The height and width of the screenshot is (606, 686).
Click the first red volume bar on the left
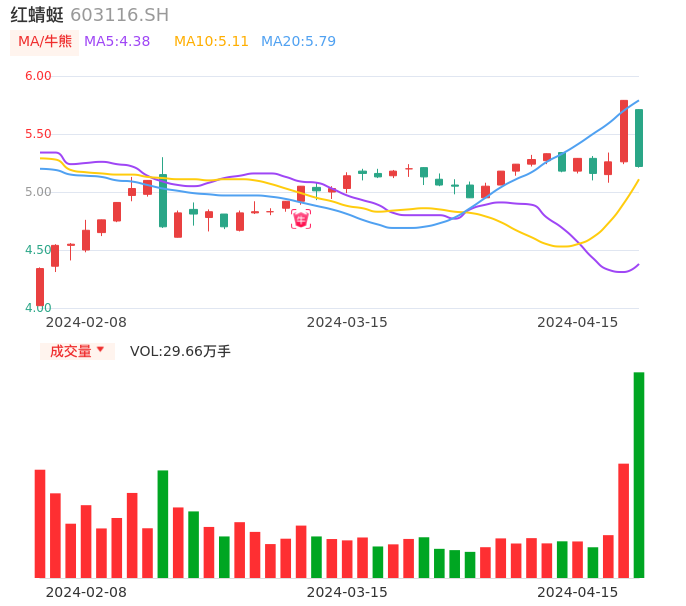coord(40,523)
